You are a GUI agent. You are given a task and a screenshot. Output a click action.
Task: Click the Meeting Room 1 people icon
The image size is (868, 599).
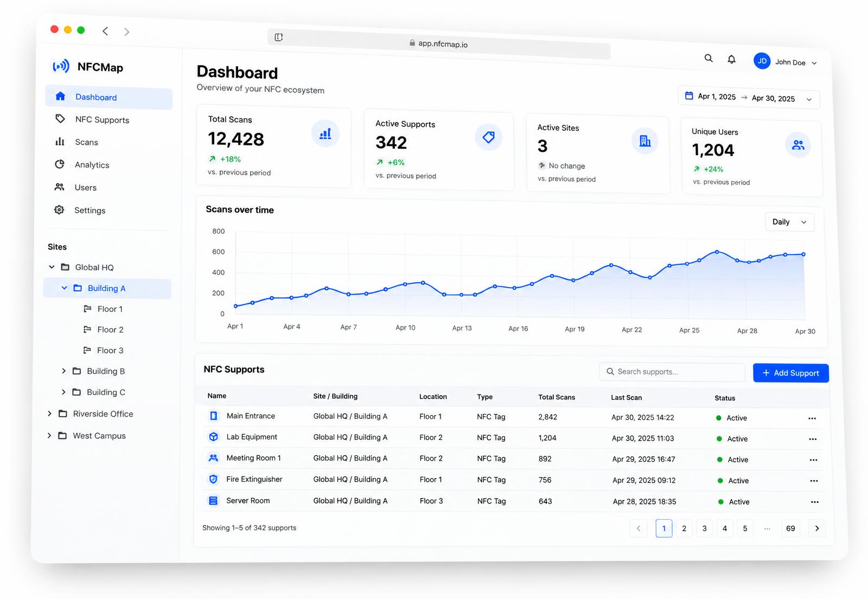click(214, 458)
